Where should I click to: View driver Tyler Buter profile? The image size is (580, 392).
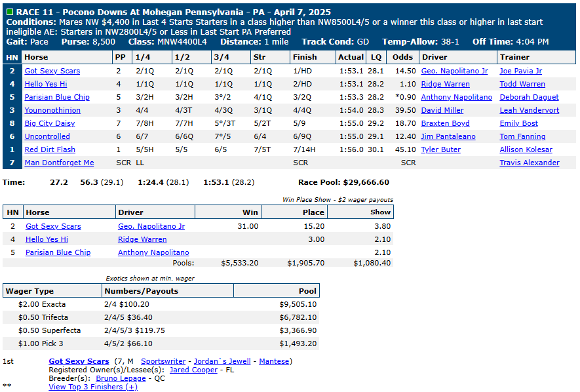(x=441, y=149)
